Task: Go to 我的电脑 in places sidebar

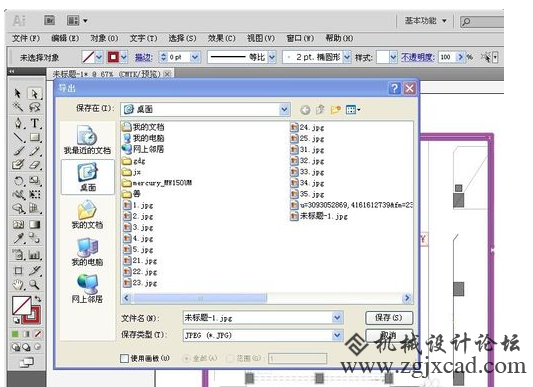Action: coord(87,252)
